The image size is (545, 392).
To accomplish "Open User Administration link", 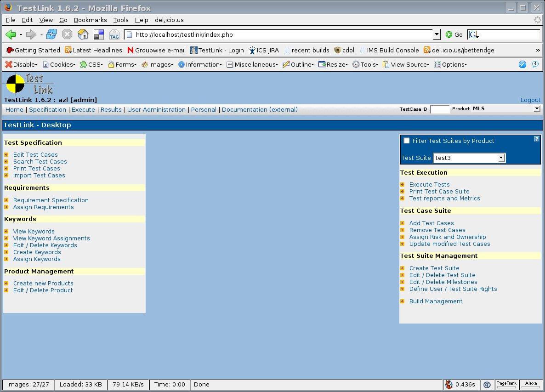I will [x=156, y=109].
